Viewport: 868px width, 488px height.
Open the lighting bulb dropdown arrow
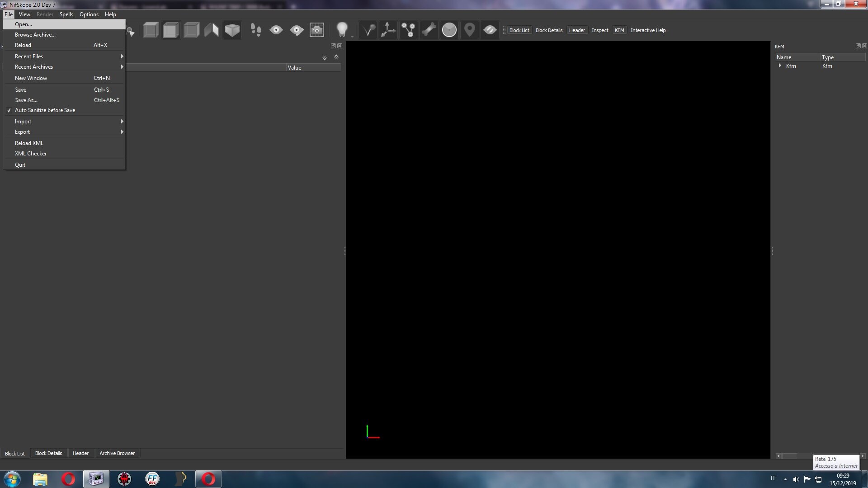(x=352, y=36)
